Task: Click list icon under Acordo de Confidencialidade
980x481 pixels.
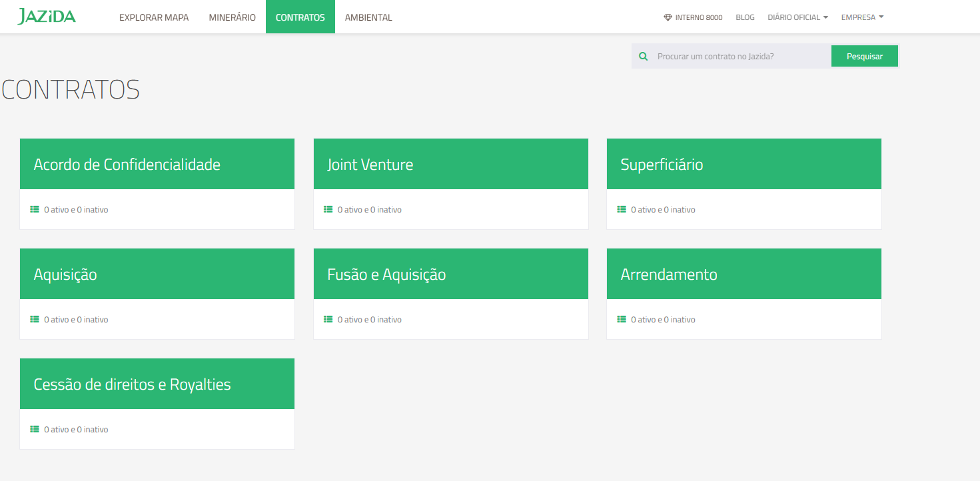Action: pos(35,209)
